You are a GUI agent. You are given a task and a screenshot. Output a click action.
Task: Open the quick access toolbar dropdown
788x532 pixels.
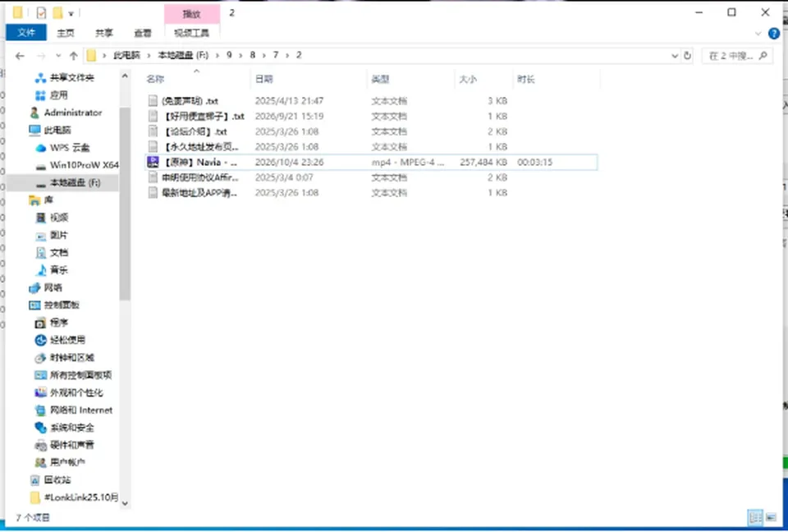[71, 13]
